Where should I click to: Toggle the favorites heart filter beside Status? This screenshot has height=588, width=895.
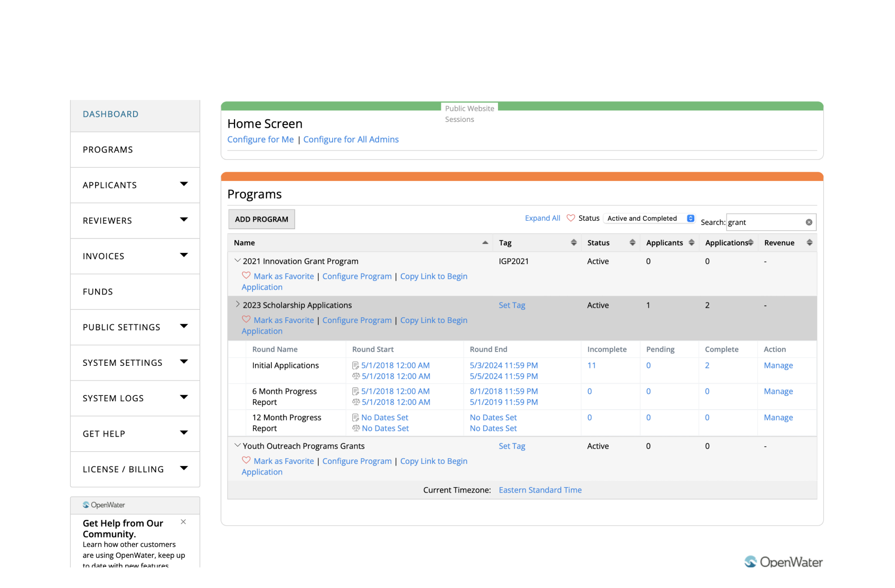570,218
